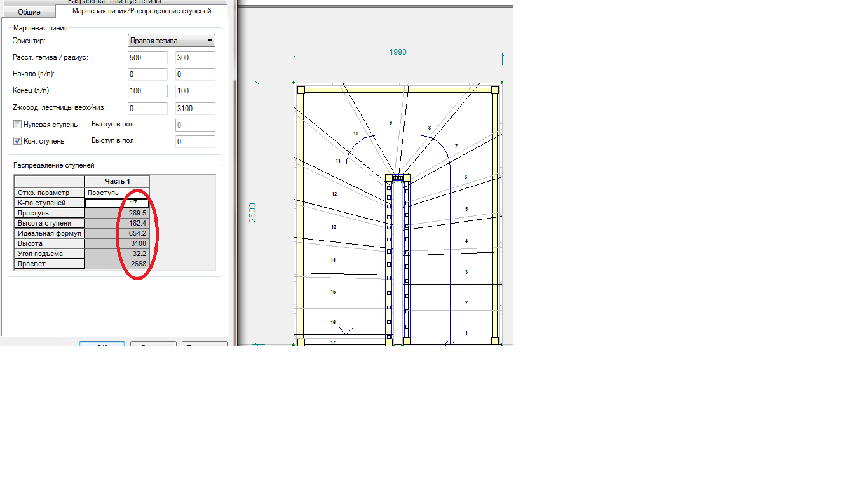Viewport: 868px width, 488px height.
Task: Click step number 3 in stair plan
Action: [466, 272]
